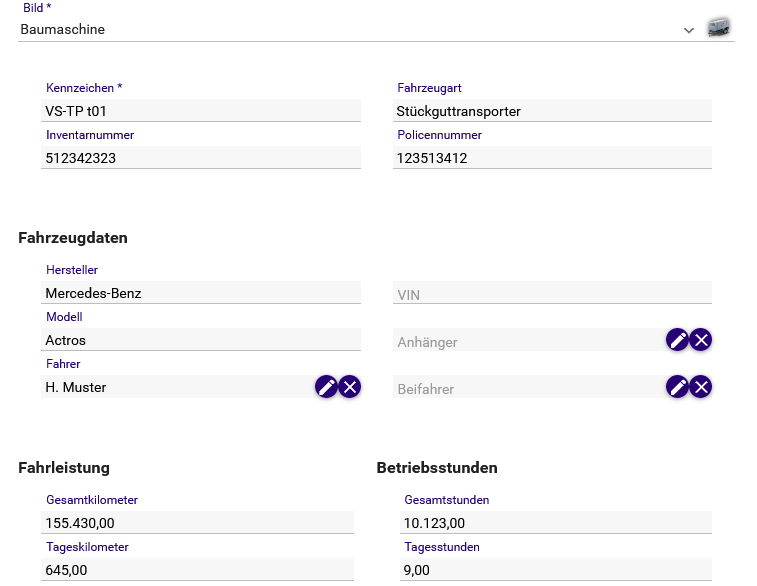
Task: Clear the Fahrer H. Muster with X icon
Action: (x=350, y=387)
